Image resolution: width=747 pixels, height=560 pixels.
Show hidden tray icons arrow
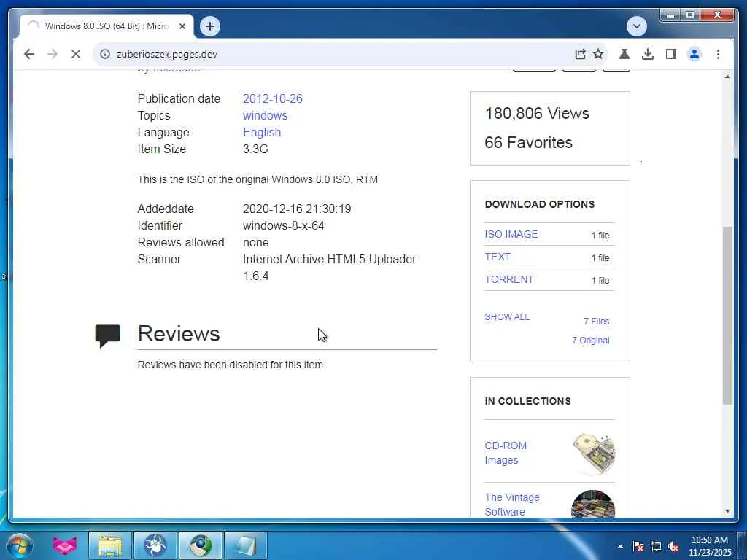(x=620, y=546)
